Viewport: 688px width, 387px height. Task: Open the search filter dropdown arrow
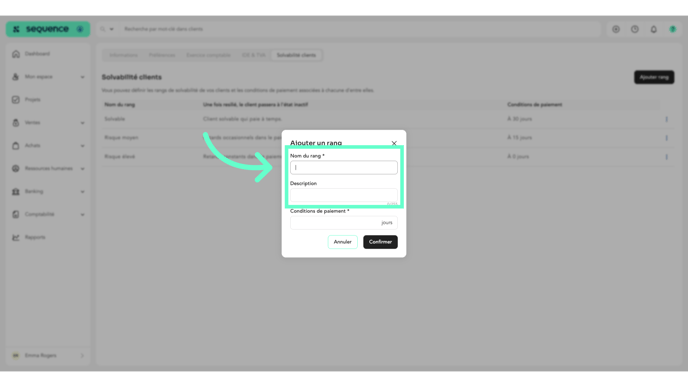[111, 29]
